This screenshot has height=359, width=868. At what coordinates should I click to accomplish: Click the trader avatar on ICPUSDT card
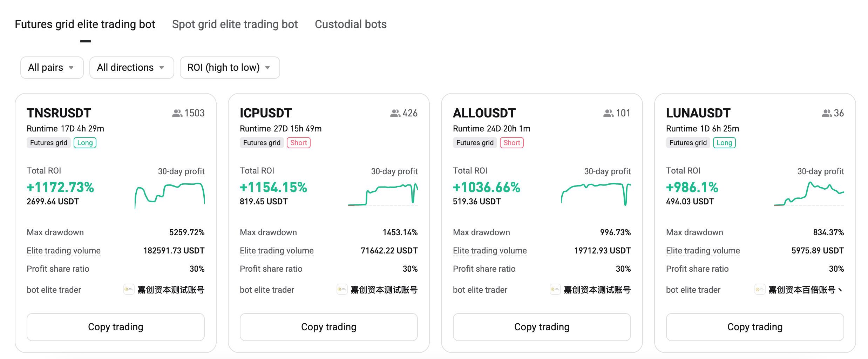click(x=342, y=290)
